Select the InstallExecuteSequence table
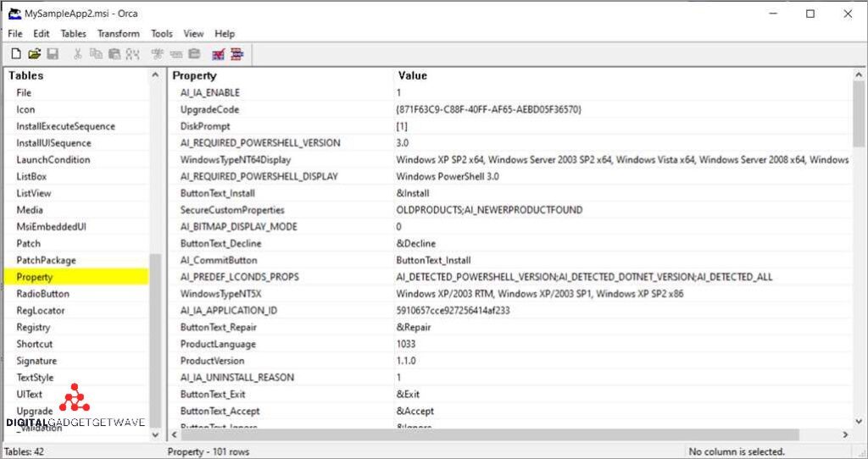This screenshot has height=459, width=868. (65, 126)
